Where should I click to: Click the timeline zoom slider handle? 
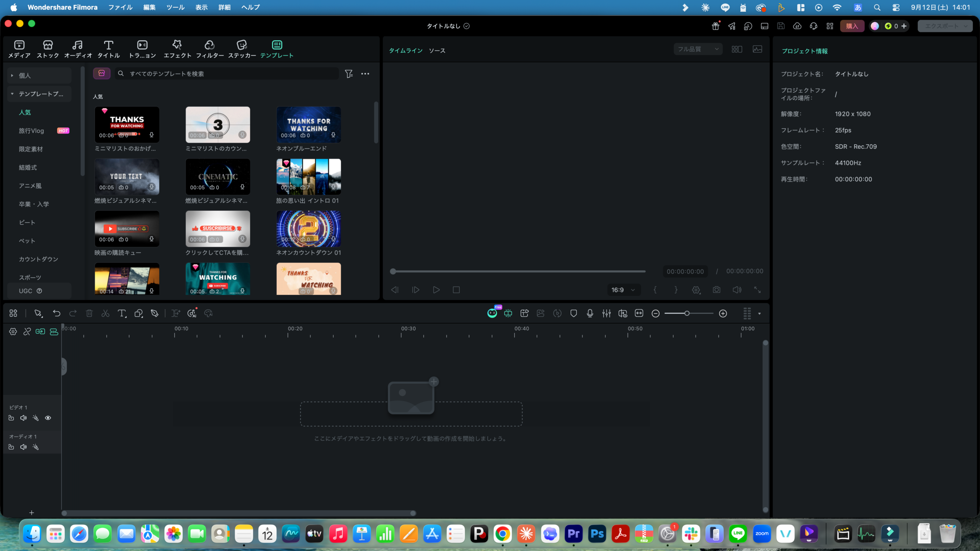click(687, 313)
